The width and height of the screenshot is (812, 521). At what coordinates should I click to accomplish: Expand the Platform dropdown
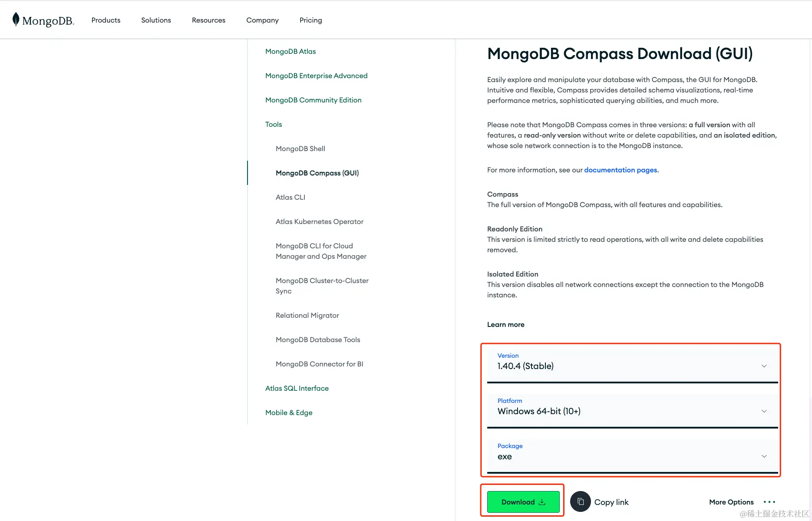632,411
